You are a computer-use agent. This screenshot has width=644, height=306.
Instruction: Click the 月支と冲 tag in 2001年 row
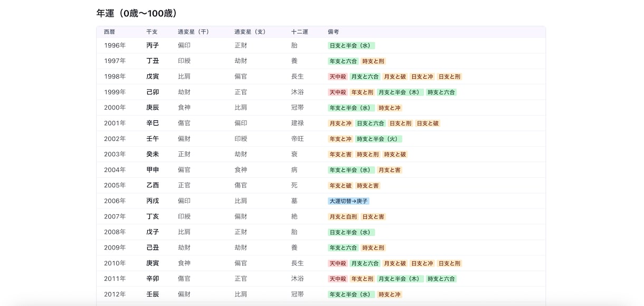click(x=340, y=123)
